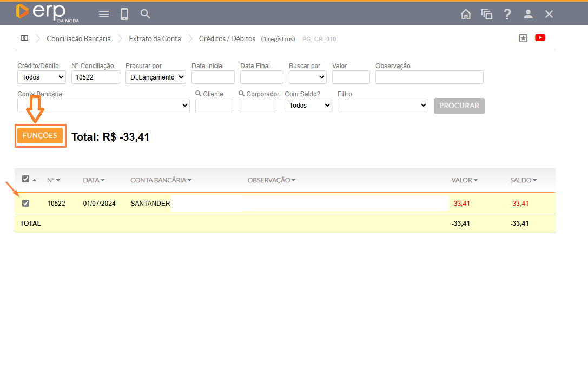Click the mobile device icon in header
The height and width of the screenshot is (367, 588).
click(124, 14)
